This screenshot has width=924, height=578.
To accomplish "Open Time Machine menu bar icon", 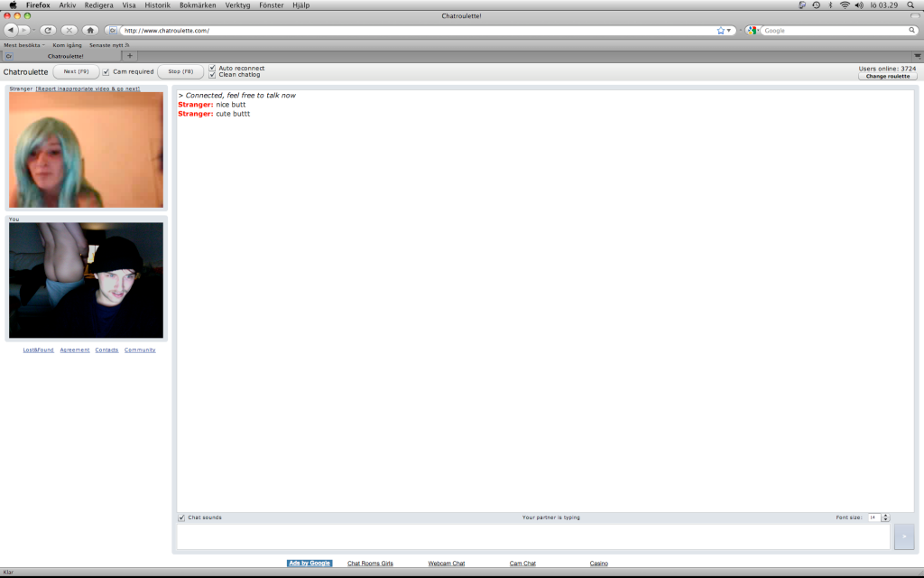I will tap(816, 5).
